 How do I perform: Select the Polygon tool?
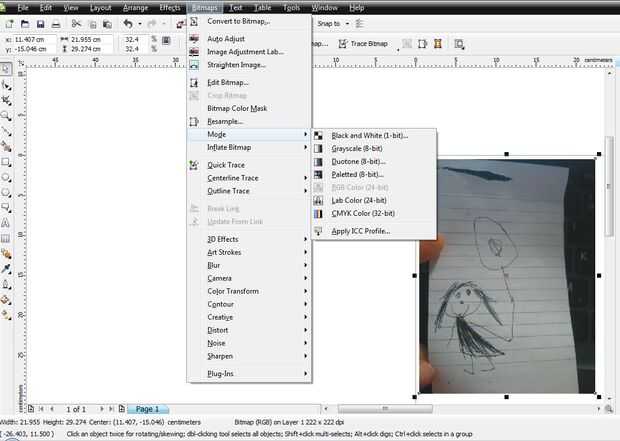click(6, 193)
